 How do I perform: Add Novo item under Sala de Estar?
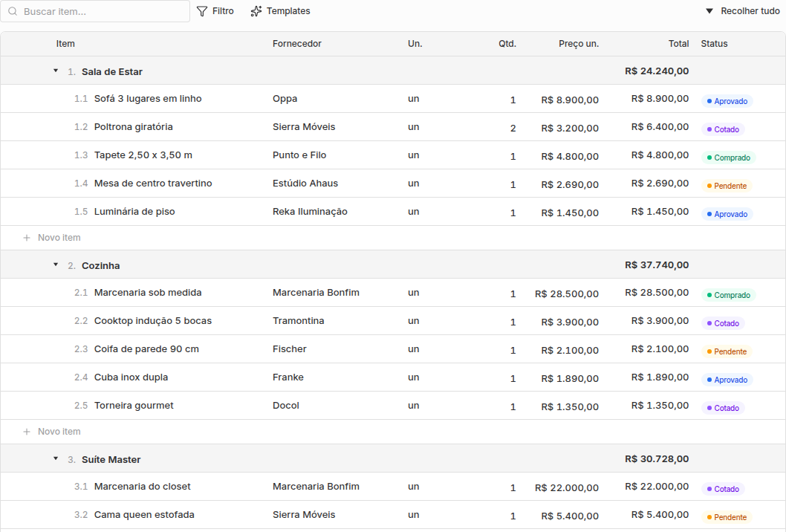coord(51,238)
